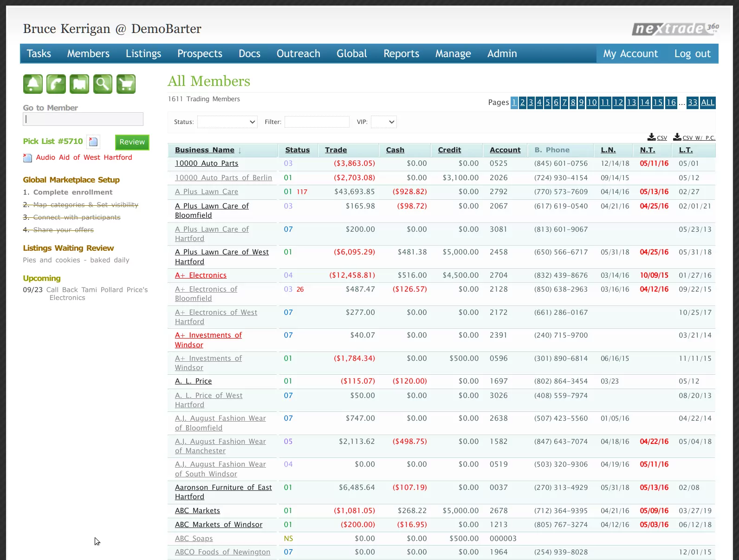
Task: Open the Status filter dropdown
Action: 227,122
